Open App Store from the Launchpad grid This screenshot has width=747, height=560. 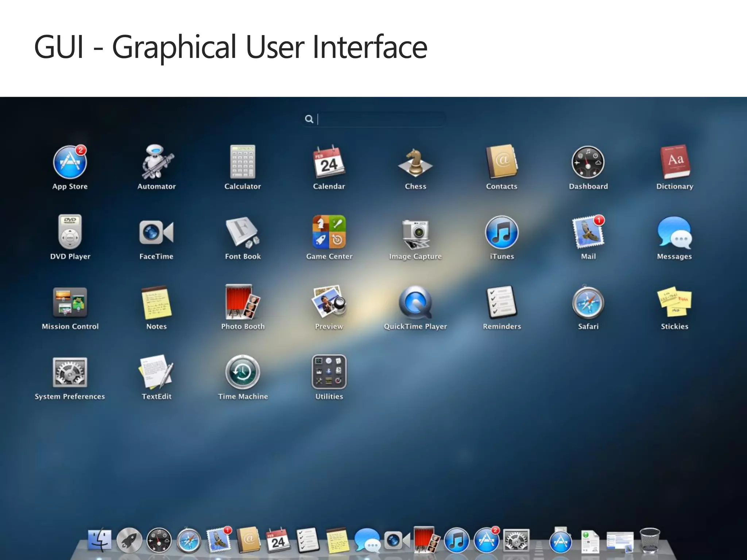(x=70, y=163)
